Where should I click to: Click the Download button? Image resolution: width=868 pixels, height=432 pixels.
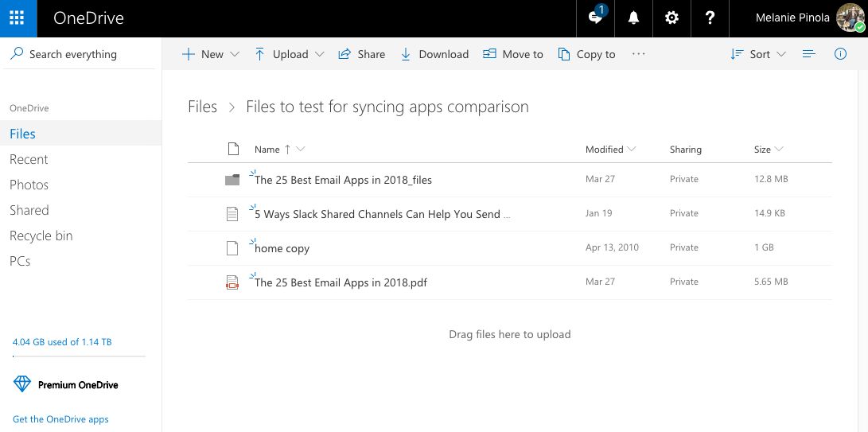click(434, 54)
